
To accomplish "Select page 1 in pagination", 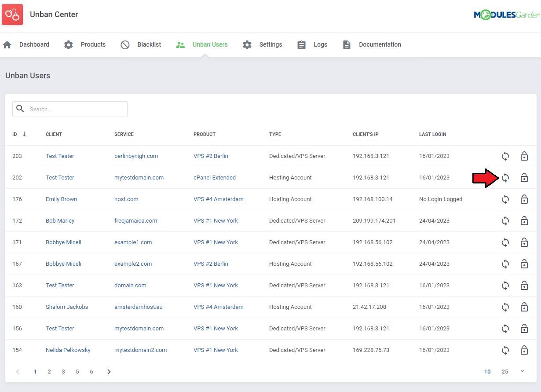I will (x=35, y=372).
